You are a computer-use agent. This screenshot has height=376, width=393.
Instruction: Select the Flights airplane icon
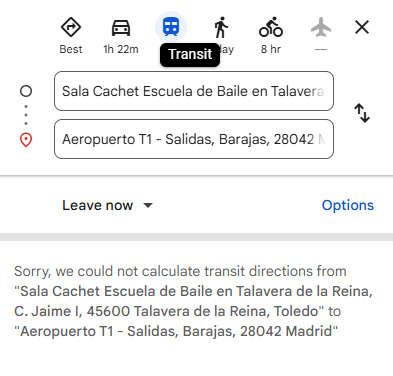(321, 27)
